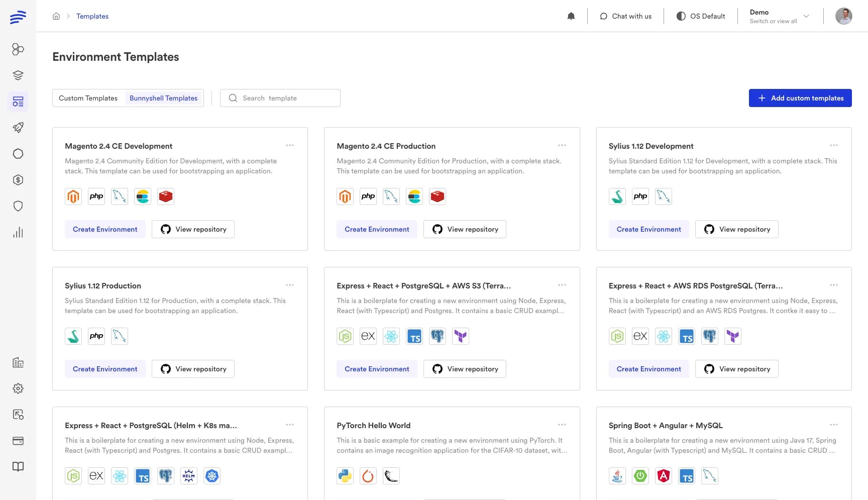Click the home icon in the breadcrumb
This screenshot has width=868, height=500.
(56, 16)
